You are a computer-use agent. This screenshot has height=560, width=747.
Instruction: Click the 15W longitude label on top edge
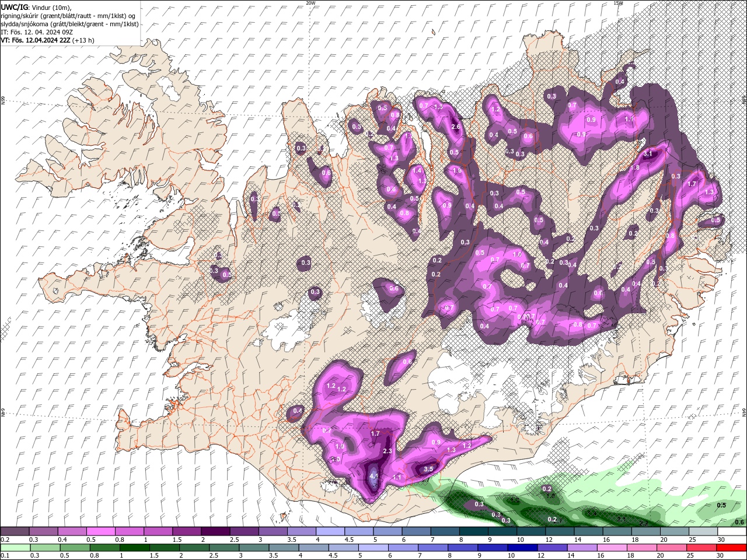(618, 3)
